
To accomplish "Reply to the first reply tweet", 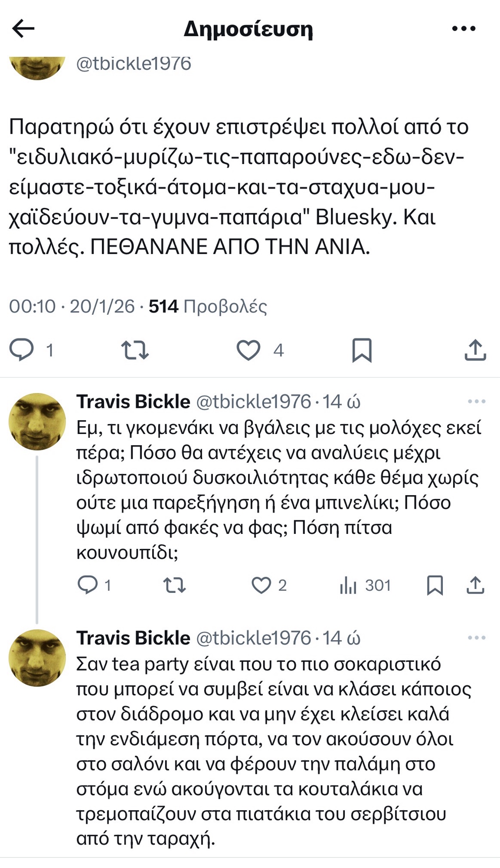I will (88, 585).
